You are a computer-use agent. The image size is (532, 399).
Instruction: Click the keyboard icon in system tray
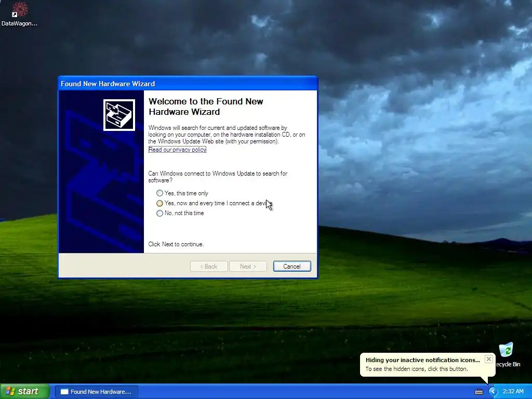pyautogui.click(x=478, y=392)
